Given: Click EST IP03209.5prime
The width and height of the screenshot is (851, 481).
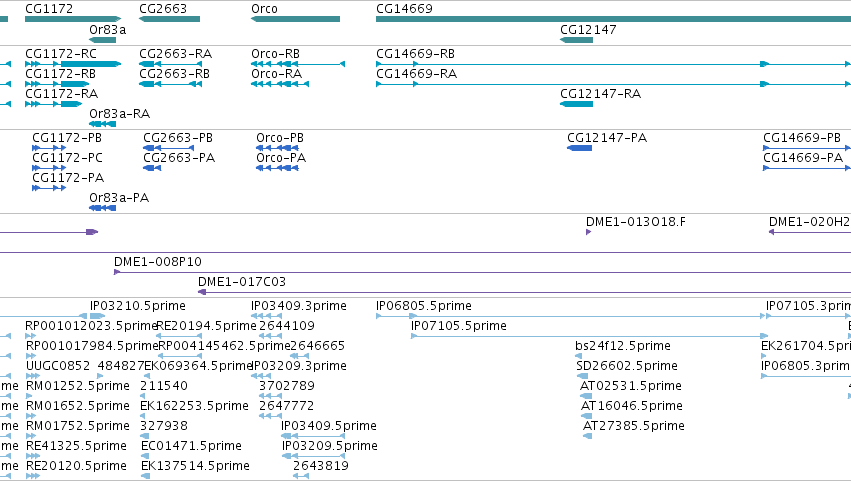Looking at the screenshot, I should (329, 447).
